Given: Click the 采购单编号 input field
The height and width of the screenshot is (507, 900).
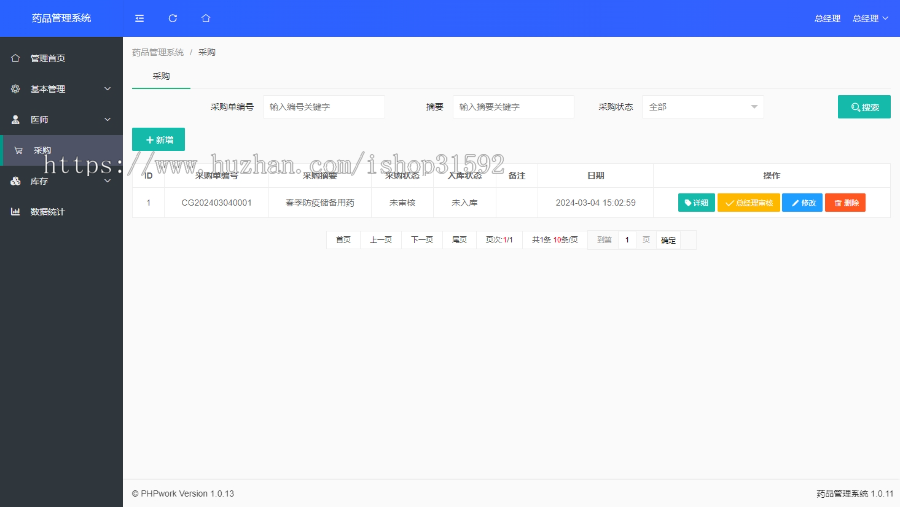Looking at the screenshot, I should pyautogui.click(x=324, y=107).
